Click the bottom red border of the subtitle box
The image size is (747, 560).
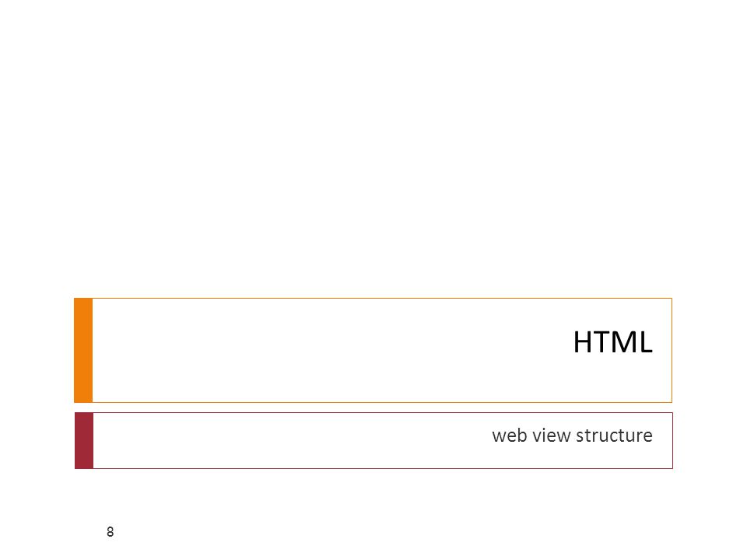(383, 468)
